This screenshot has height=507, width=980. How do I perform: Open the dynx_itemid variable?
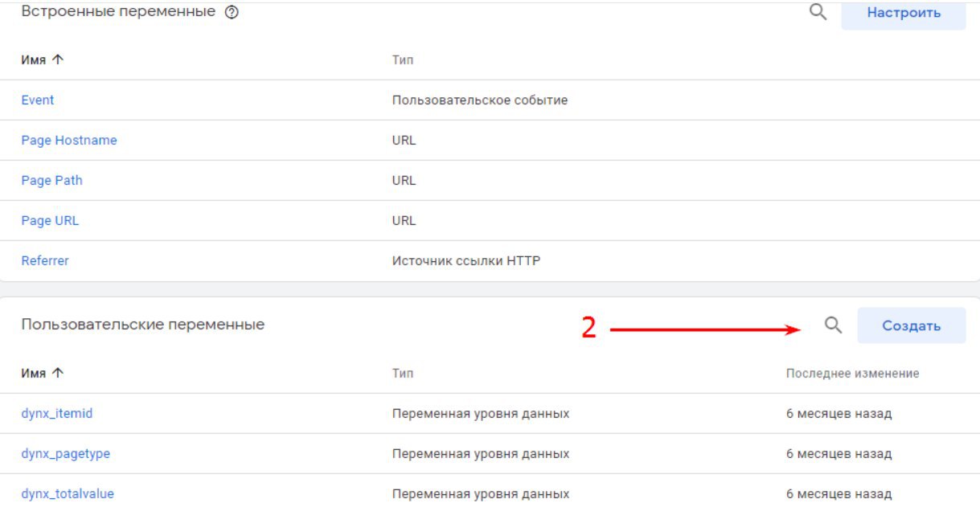[x=57, y=414]
